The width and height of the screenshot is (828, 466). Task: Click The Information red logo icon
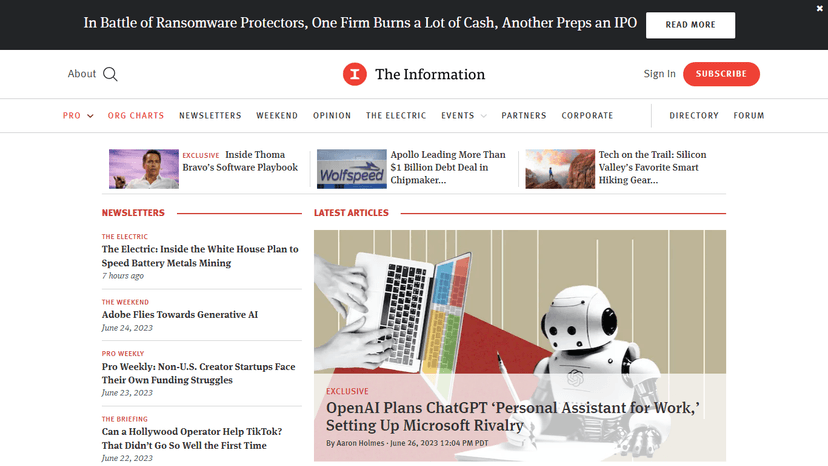tap(354, 74)
